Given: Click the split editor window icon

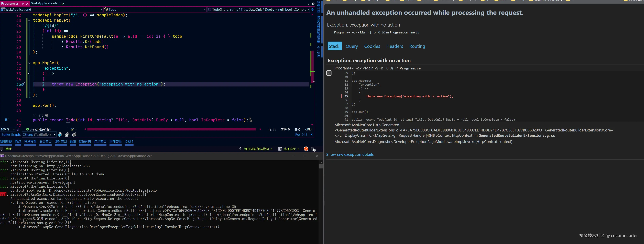Looking at the screenshot, I should pyautogui.click(x=312, y=9).
